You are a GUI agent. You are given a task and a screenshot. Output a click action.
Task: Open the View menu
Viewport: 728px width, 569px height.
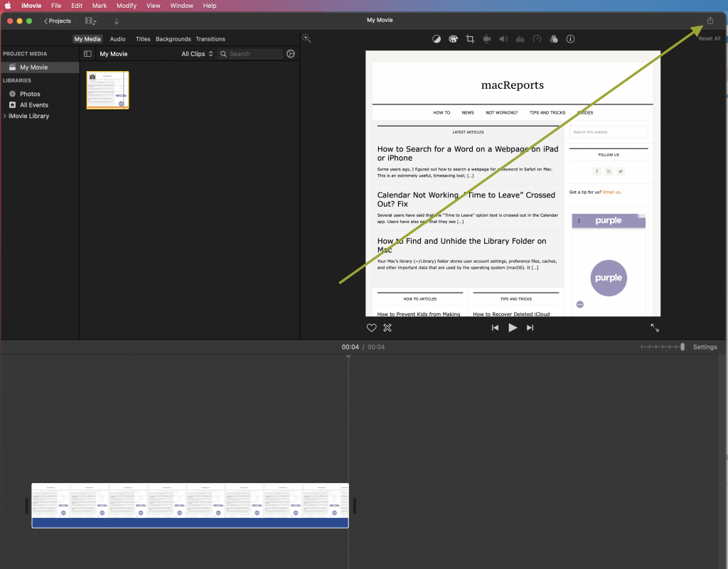[154, 6]
